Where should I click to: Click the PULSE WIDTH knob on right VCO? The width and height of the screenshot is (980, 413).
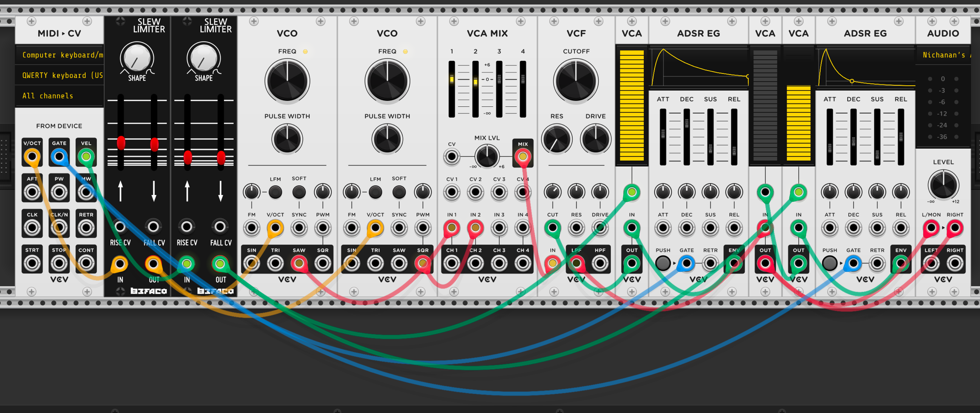coord(387,139)
